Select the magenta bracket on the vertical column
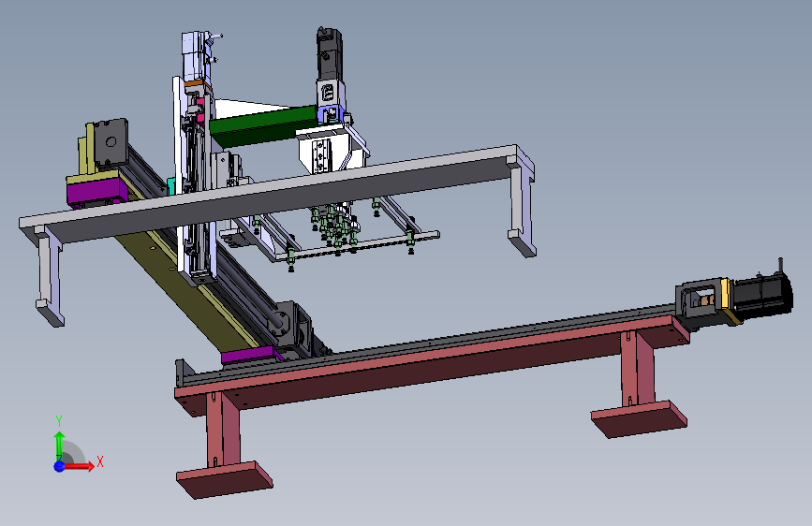This screenshot has width=812, height=526. tap(202, 111)
